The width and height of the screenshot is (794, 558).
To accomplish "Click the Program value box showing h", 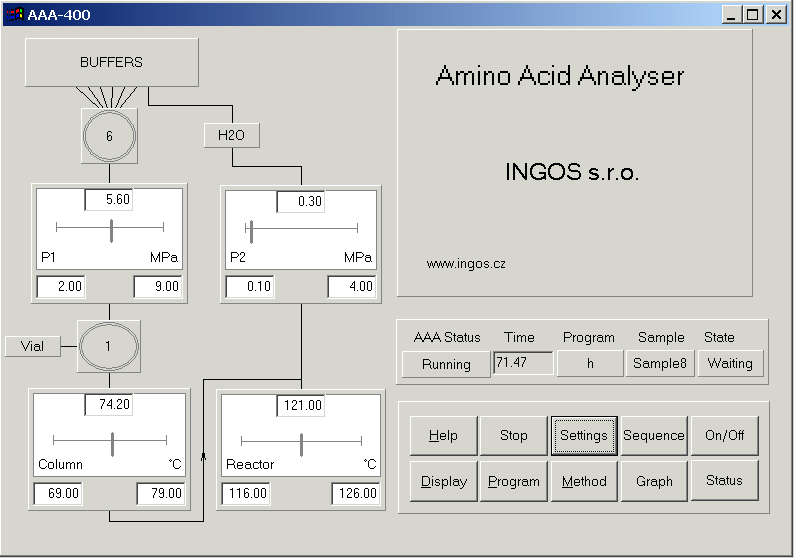I will pos(590,363).
